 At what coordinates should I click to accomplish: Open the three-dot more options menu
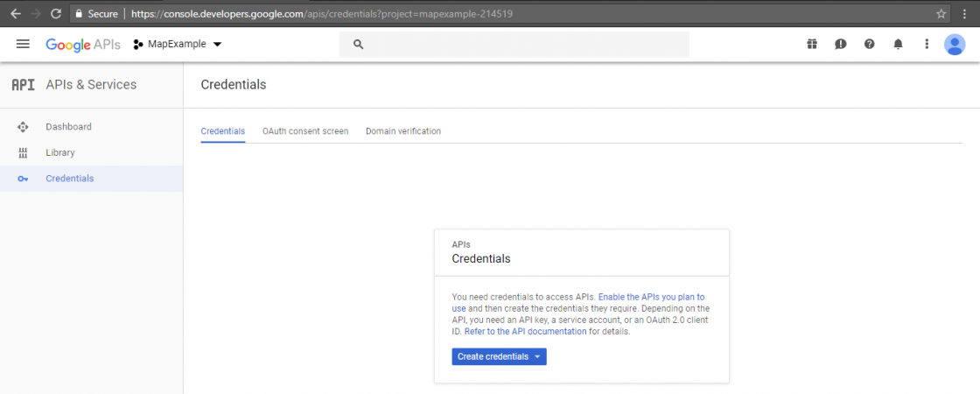click(x=927, y=45)
